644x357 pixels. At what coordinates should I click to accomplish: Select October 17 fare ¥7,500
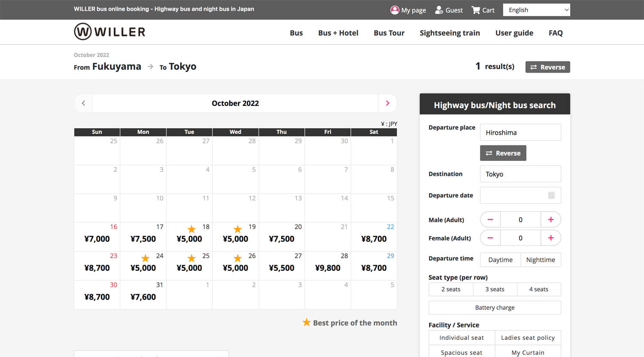coord(143,239)
